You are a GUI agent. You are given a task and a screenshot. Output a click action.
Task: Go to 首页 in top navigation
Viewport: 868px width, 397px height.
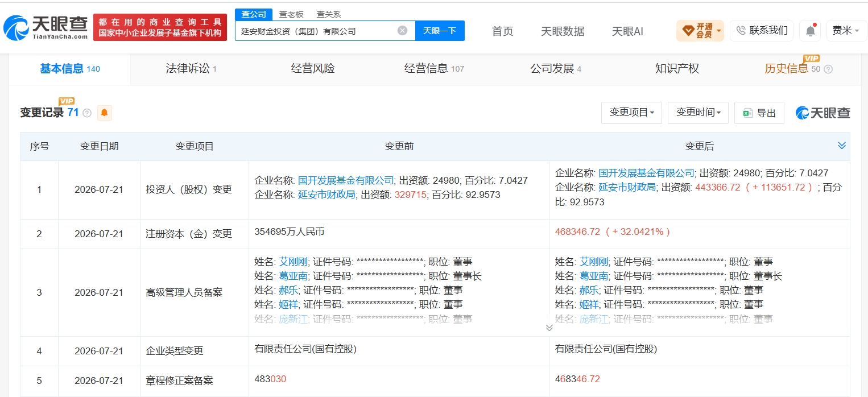pos(502,31)
